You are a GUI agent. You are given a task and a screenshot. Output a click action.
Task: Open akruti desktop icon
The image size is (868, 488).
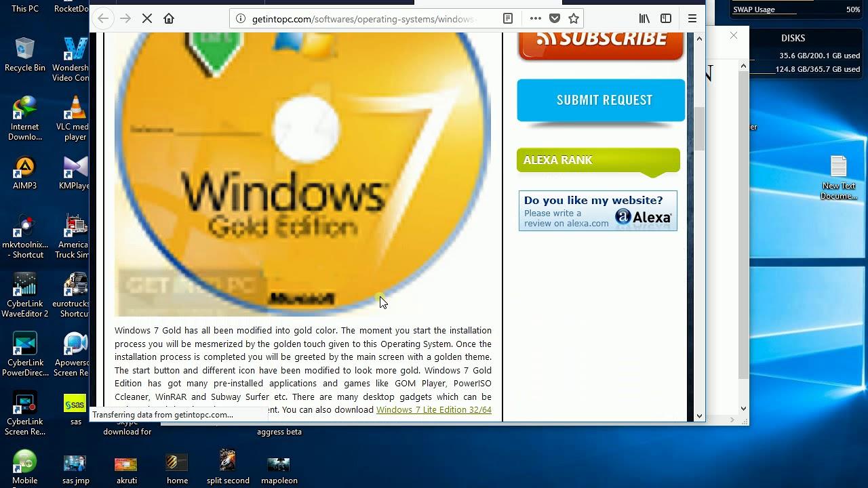click(x=126, y=468)
